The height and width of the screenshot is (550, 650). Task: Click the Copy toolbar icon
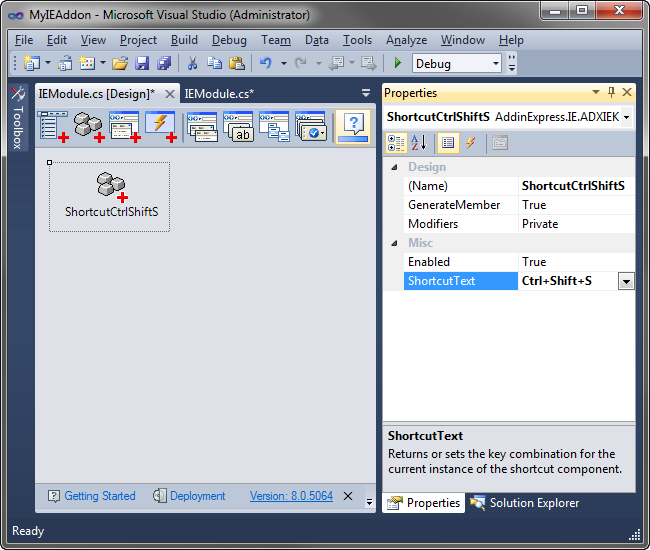pyautogui.click(x=214, y=63)
